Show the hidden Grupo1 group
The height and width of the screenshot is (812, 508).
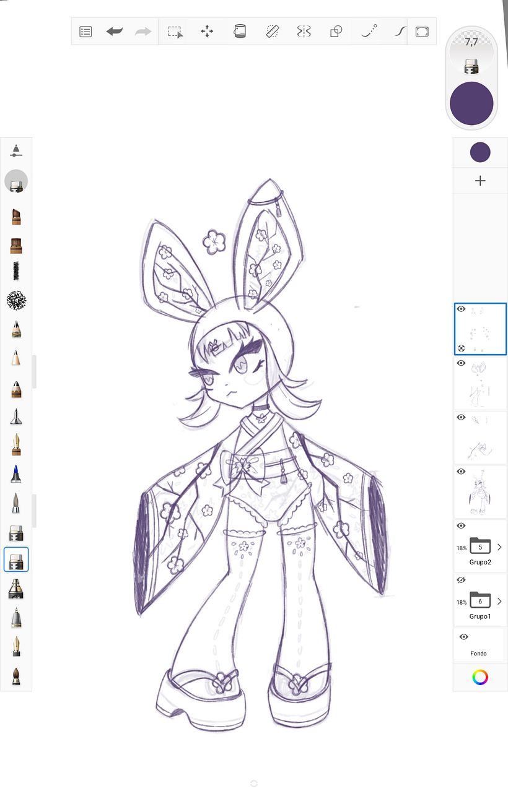pyautogui.click(x=461, y=580)
